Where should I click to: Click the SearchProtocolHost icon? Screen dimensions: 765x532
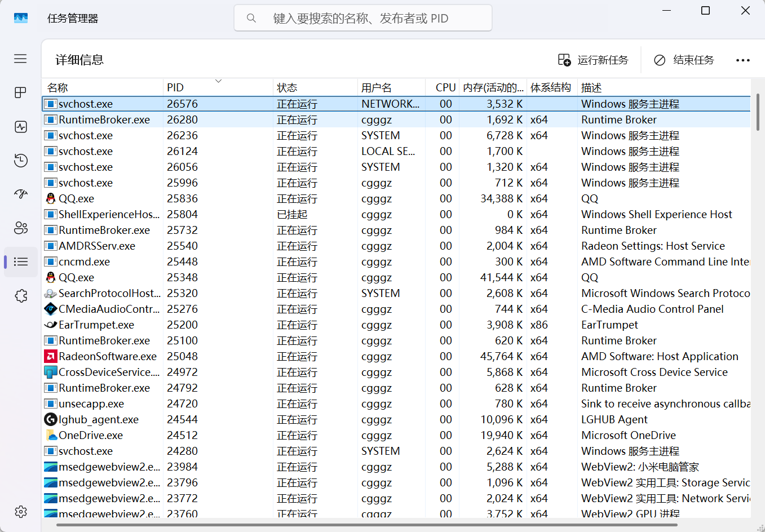pyautogui.click(x=51, y=293)
